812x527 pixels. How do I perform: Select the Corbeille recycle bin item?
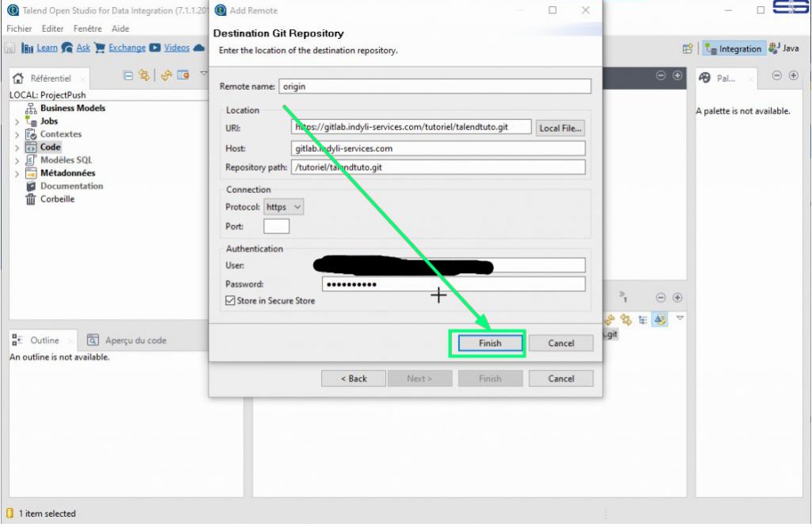point(57,199)
